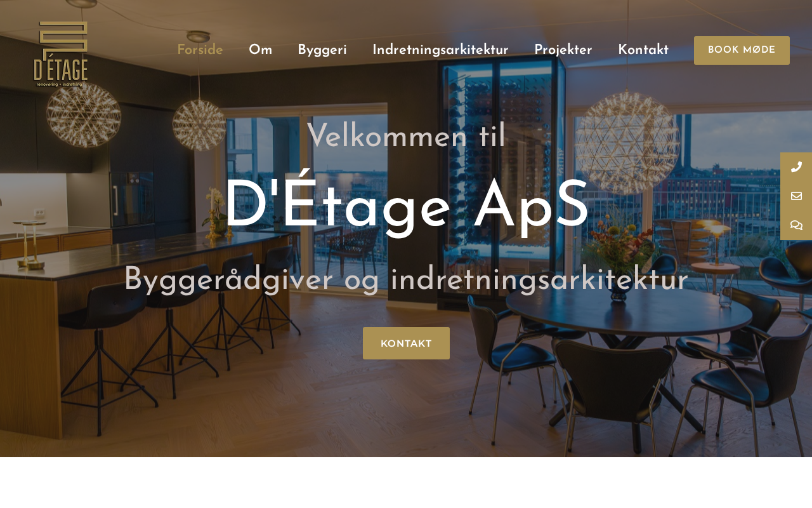Click Kontakt in the top navigation
This screenshot has height=508, width=812.
(643, 50)
